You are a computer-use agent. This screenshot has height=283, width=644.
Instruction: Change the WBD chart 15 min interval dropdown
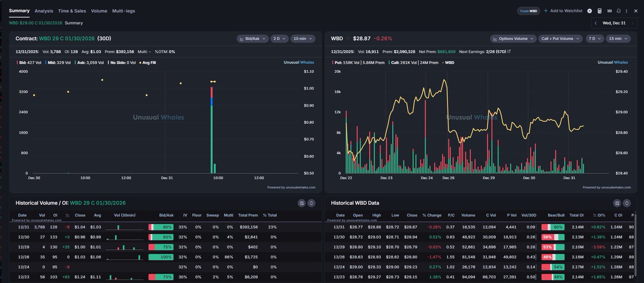(x=617, y=39)
